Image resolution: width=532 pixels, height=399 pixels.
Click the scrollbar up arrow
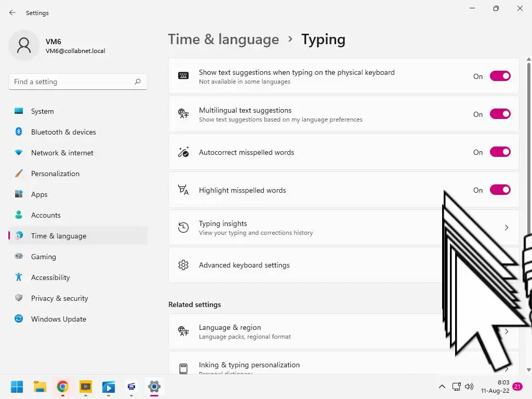click(x=528, y=59)
